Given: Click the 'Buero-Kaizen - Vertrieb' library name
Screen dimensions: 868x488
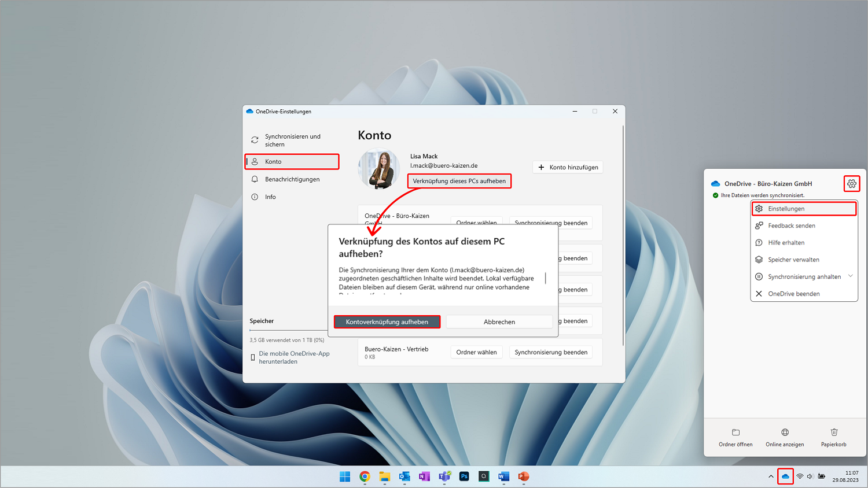Looking at the screenshot, I should [396, 349].
